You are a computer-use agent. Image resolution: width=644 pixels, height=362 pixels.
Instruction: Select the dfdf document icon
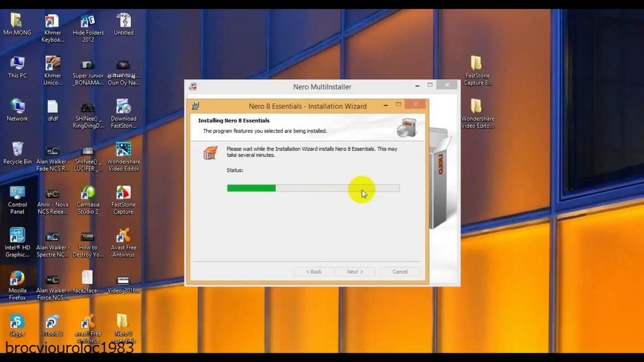pos(53,111)
